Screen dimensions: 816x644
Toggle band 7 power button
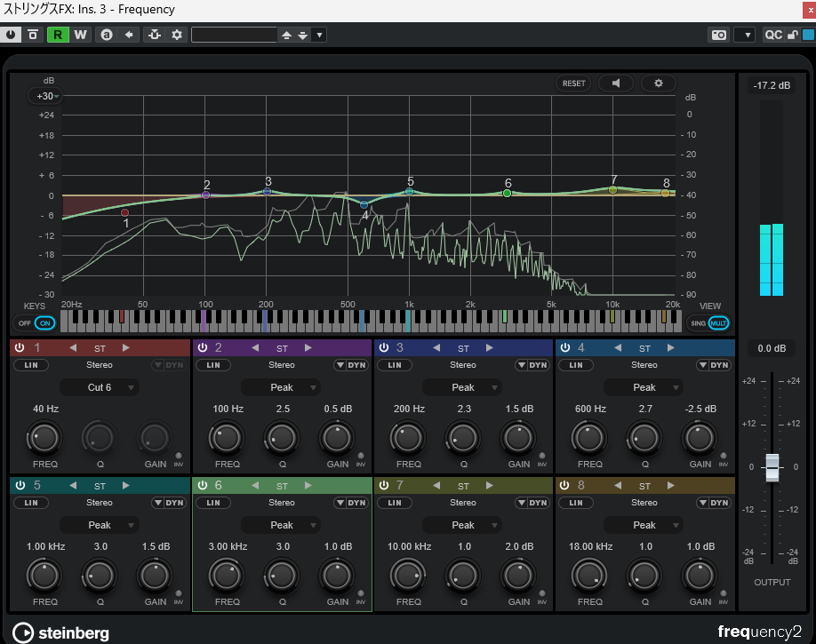click(x=383, y=485)
